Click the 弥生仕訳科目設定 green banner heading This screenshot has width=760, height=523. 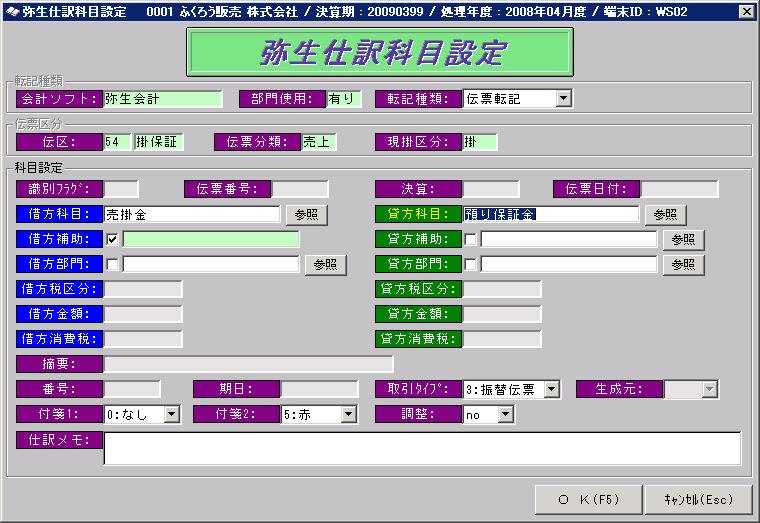coord(380,52)
